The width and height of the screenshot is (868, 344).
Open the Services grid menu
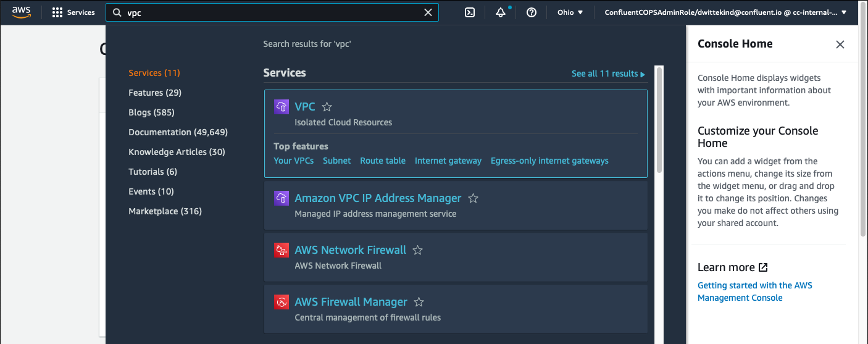[x=73, y=12]
